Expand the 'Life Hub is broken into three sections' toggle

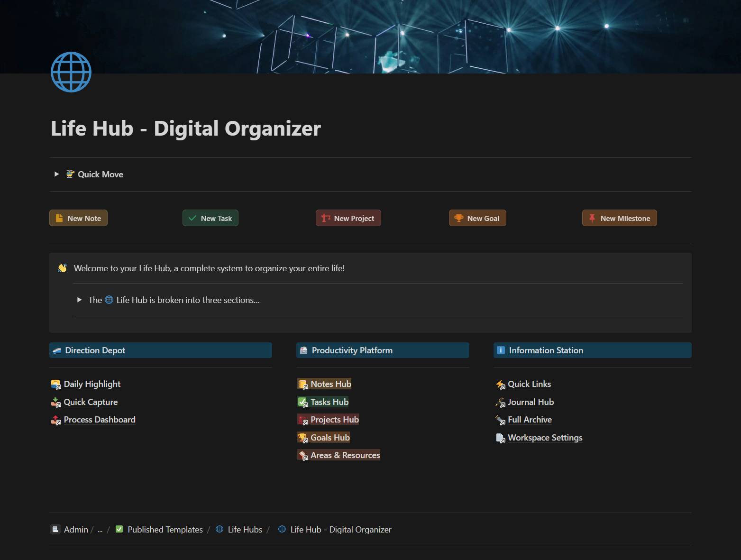tap(80, 300)
